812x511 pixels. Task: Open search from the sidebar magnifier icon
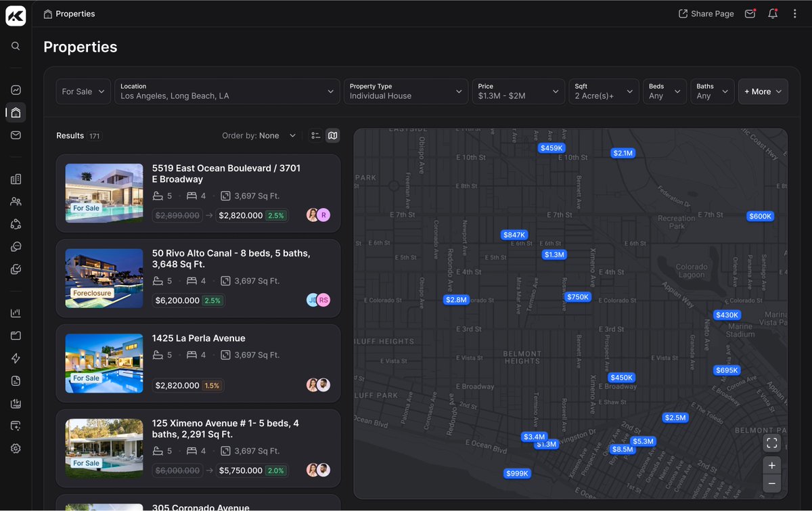pyautogui.click(x=16, y=46)
